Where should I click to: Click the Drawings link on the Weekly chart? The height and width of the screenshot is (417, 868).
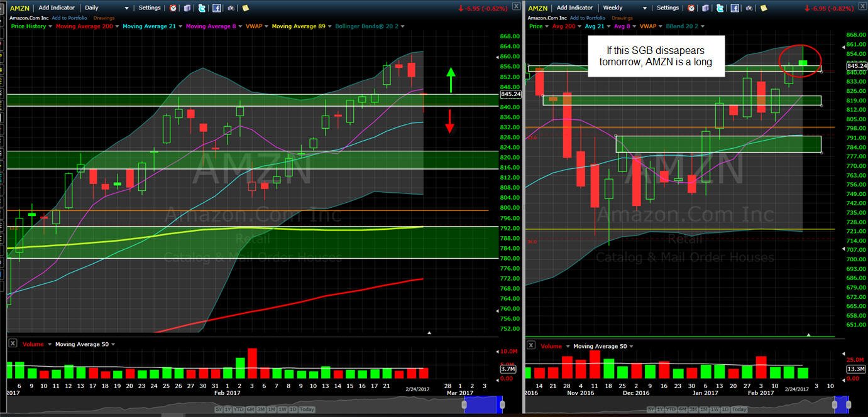pos(622,18)
